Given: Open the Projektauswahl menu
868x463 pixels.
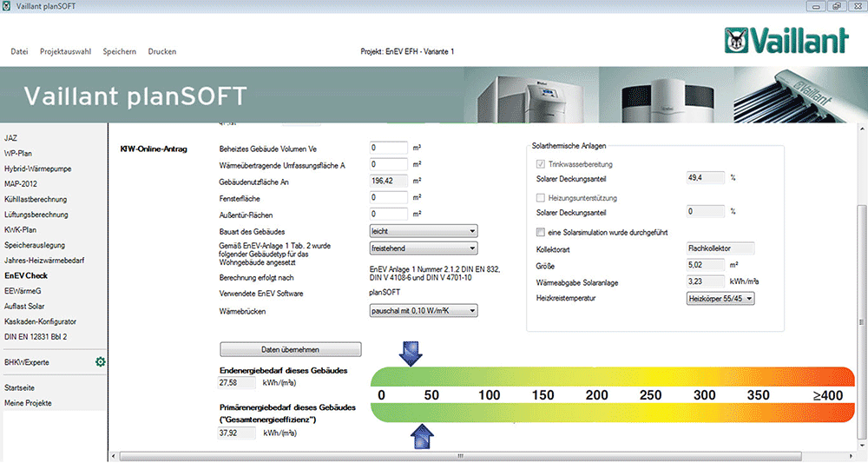Looking at the screenshot, I should click(65, 51).
